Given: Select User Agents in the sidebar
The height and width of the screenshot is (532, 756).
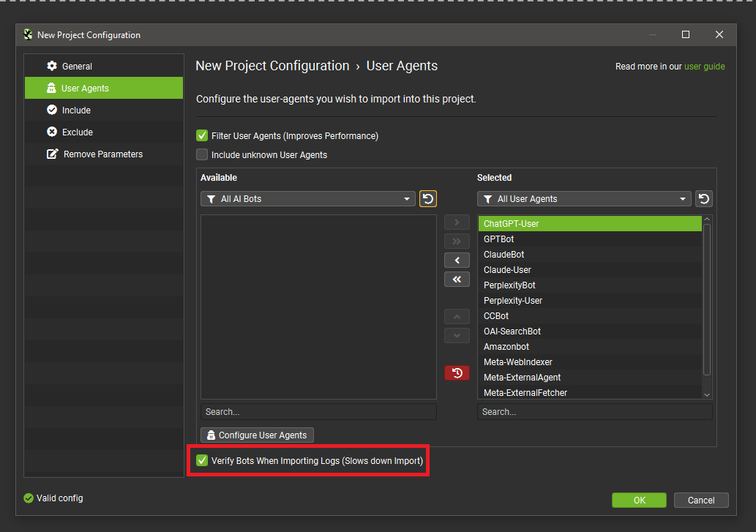Looking at the screenshot, I should (104, 89).
